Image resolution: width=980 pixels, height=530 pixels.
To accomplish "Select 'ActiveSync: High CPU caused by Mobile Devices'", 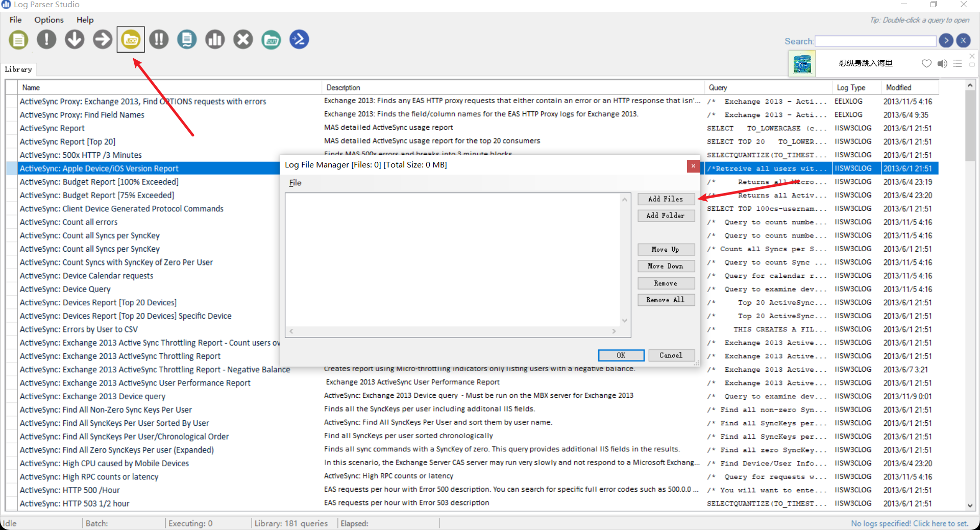I will (x=104, y=463).
